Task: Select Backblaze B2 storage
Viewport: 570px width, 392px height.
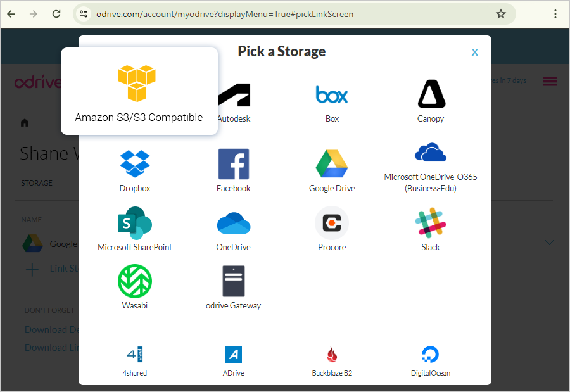Action: click(332, 362)
